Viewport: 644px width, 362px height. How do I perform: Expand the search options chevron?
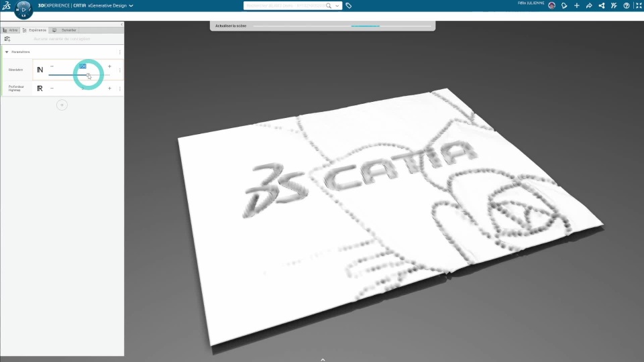click(337, 6)
